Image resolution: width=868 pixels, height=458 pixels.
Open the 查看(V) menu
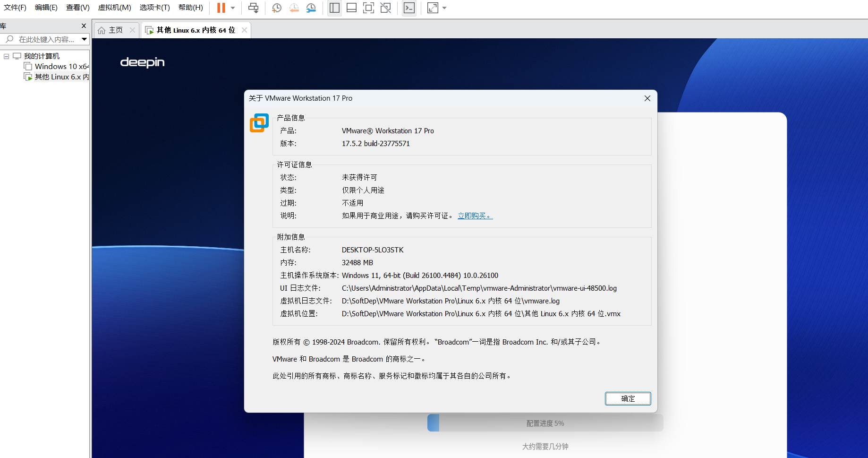pyautogui.click(x=78, y=8)
